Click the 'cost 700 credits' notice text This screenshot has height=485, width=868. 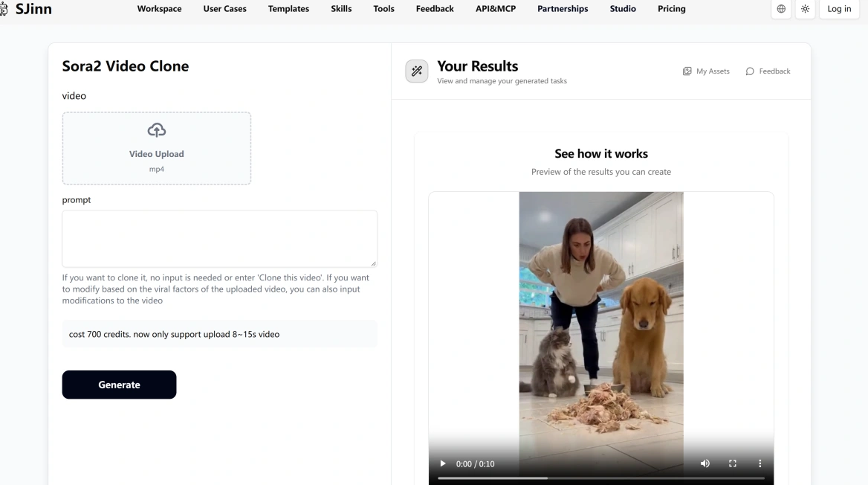pyautogui.click(x=174, y=334)
